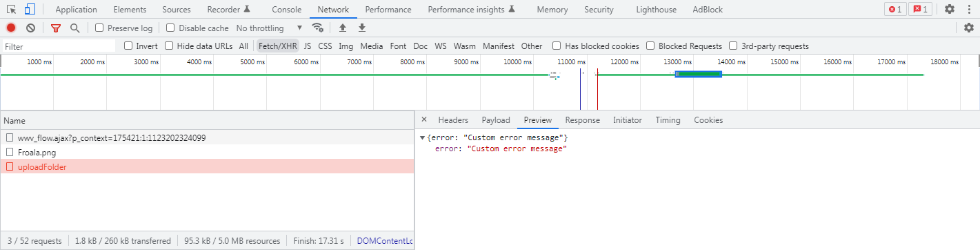Clear the network log
Viewport: 980px width, 250px height.
[30, 28]
